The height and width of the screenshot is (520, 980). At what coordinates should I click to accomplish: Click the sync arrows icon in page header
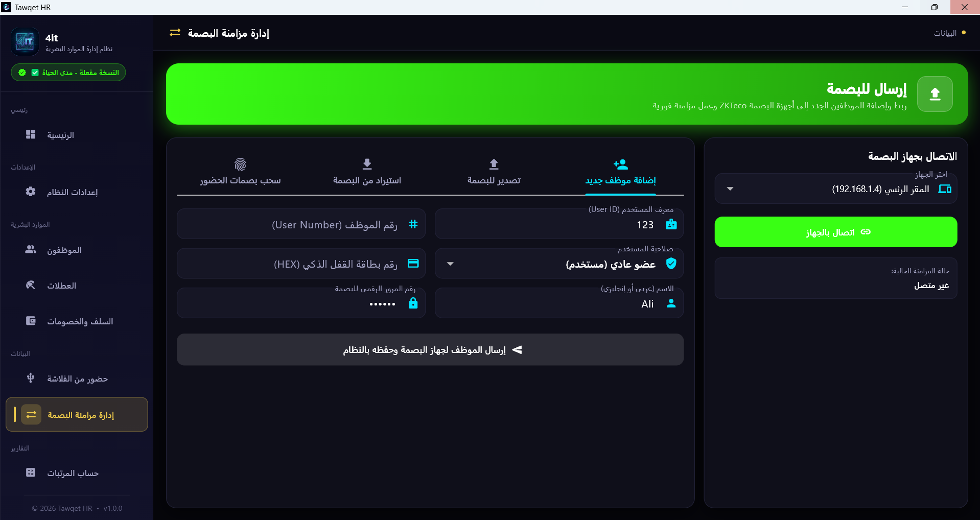[175, 33]
